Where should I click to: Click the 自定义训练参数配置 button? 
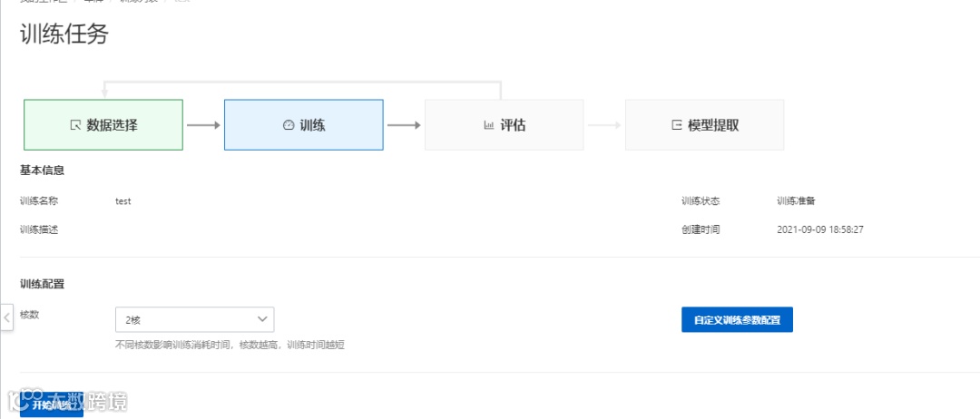[737, 320]
